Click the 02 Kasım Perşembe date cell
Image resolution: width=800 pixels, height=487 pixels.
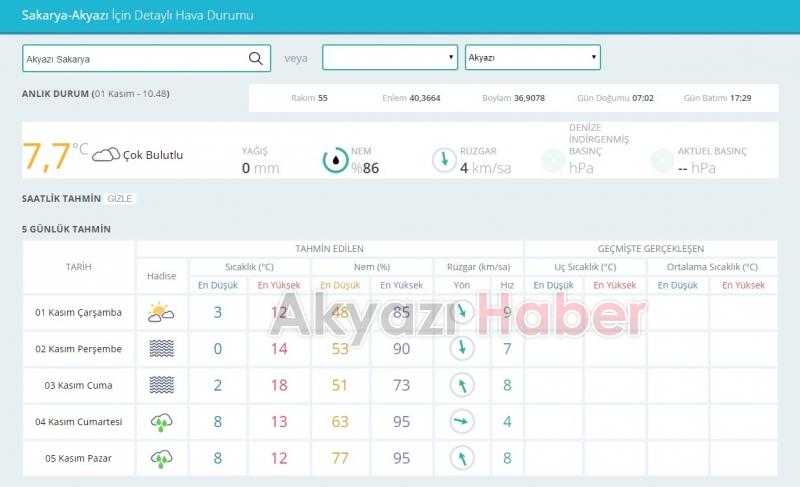coord(79,349)
